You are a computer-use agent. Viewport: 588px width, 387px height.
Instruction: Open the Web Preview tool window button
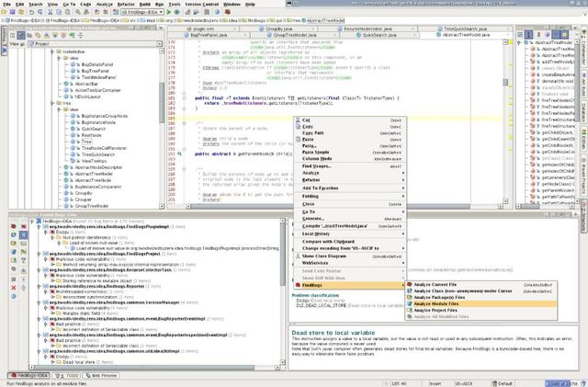[101, 375]
